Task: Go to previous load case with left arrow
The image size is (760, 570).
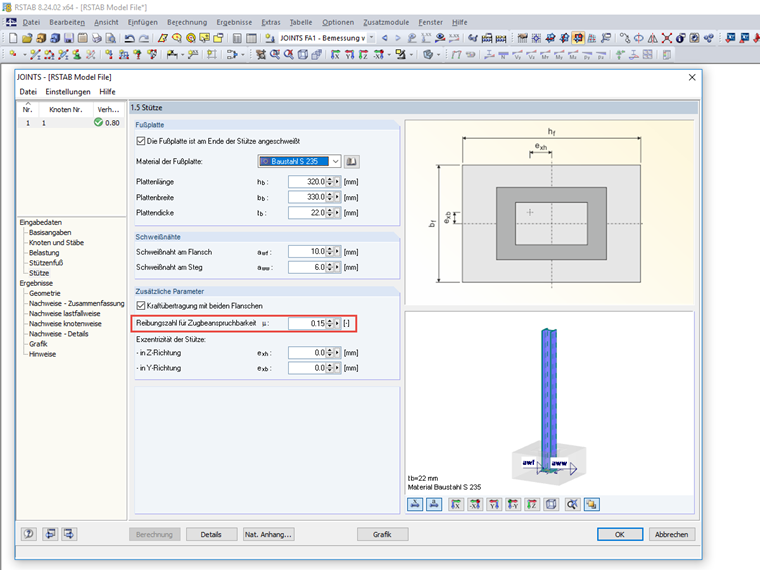Action: click(x=385, y=38)
